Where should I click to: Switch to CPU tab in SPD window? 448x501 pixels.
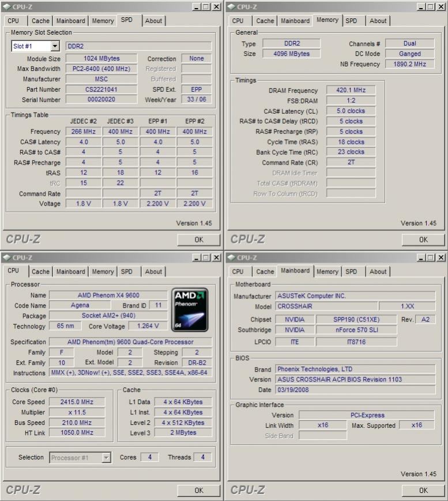(x=13, y=21)
